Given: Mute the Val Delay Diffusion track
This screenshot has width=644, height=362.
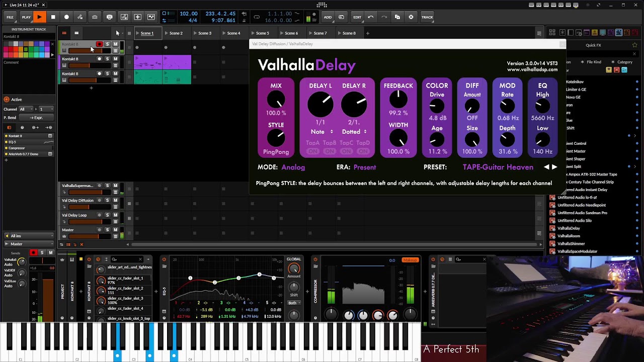Looking at the screenshot, I should click(115, 200).
